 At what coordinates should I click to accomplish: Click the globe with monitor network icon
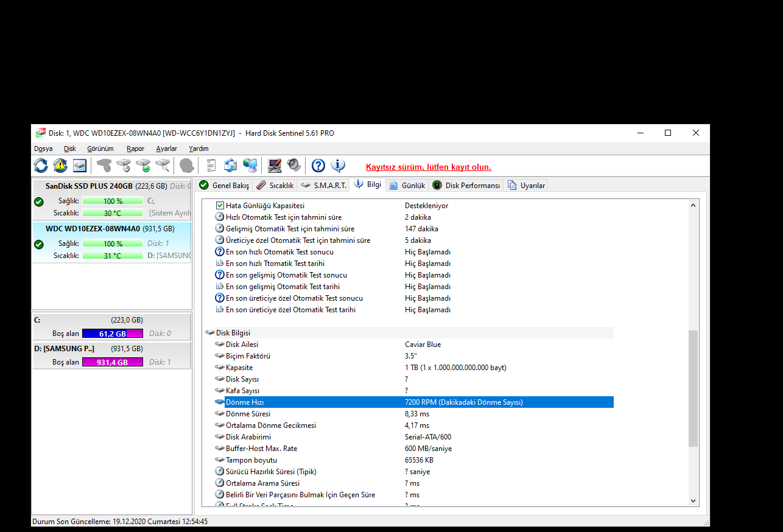(x=250, y=165)
